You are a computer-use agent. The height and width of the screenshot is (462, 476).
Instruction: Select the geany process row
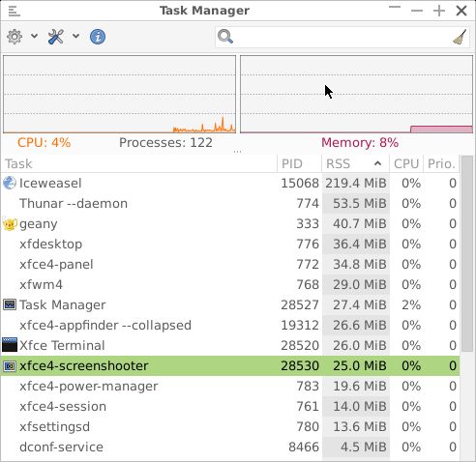[x=230, y=223]
